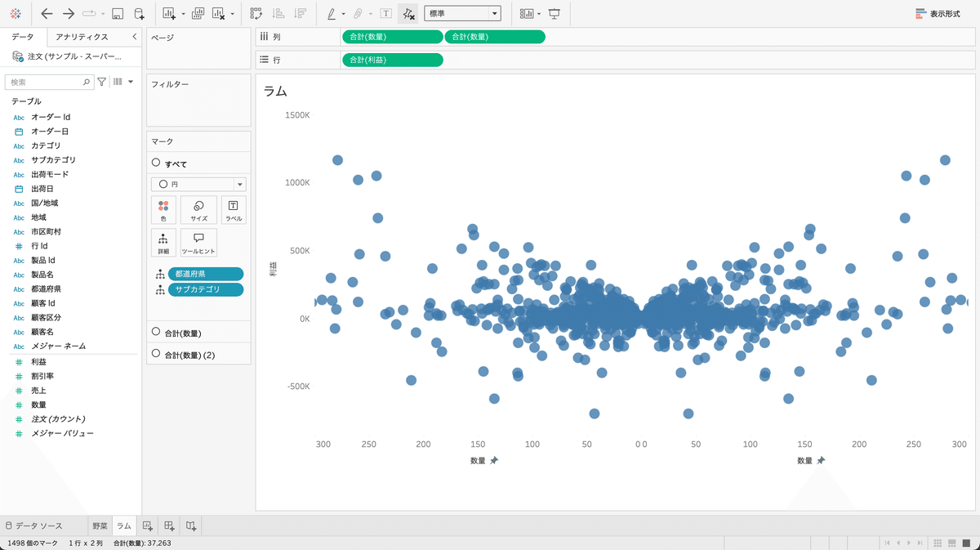Click the ラベル label mark card button

pyautogui.click(x=234, y=210)
